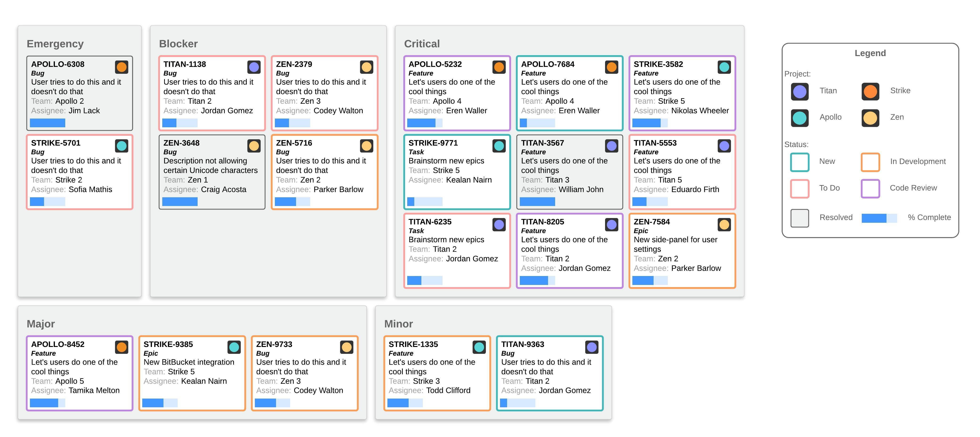Click the progress bar on the ZEN-3648 card
980x437 pixels.
pyautogui.click(x=179, y=202)
